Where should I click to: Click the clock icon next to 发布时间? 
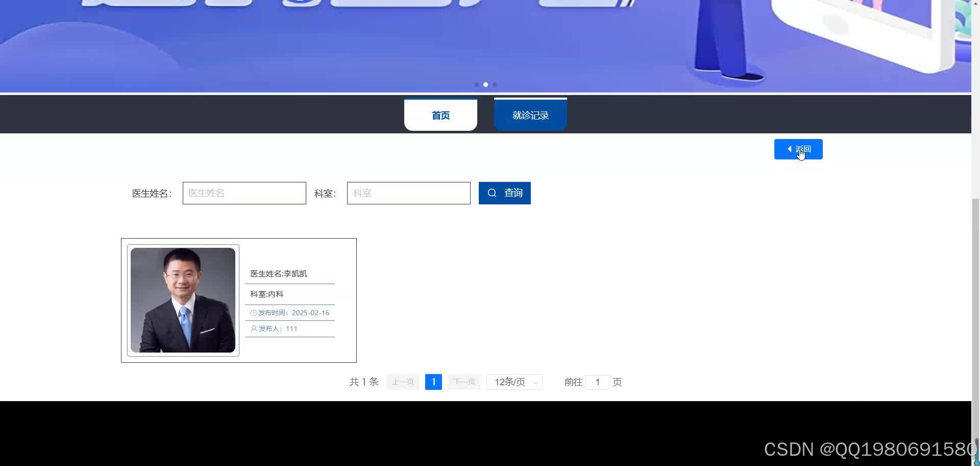click(254, 313)
